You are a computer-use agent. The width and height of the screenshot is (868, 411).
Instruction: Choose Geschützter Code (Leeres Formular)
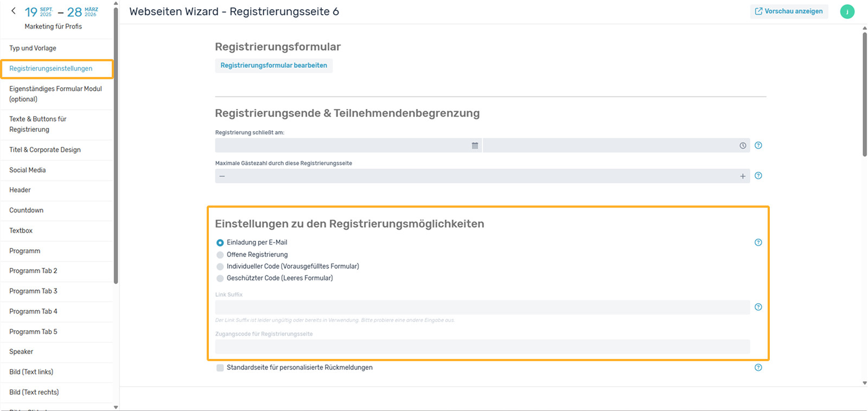[220, 279]
